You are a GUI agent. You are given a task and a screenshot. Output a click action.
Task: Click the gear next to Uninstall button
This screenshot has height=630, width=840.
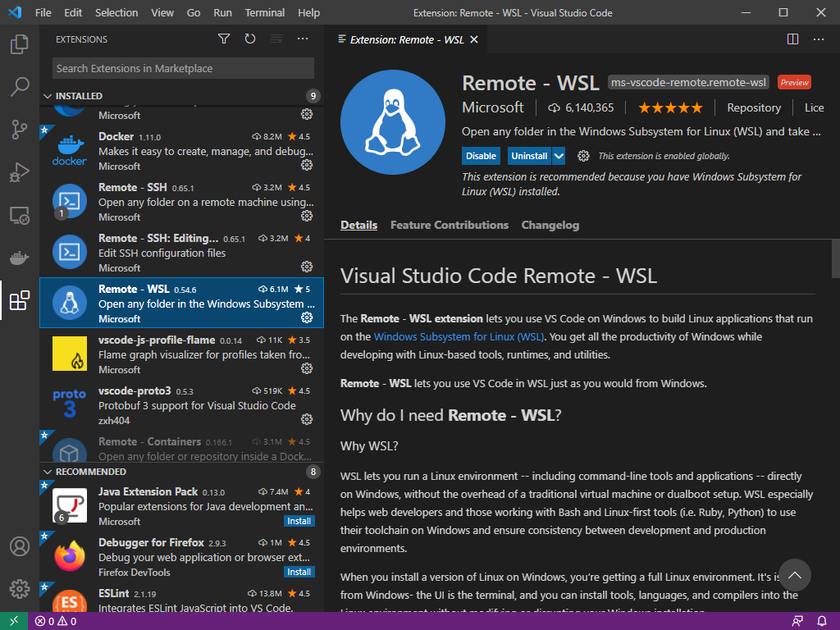click(x=583, y=156)
